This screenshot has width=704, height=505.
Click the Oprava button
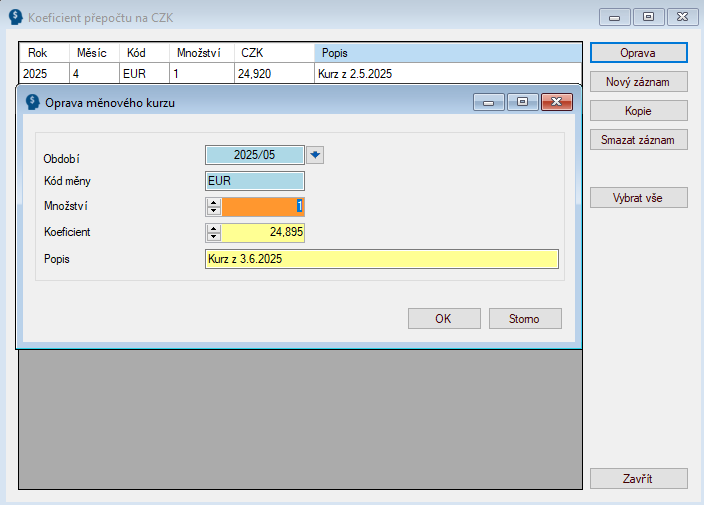(x=638, y=52)
